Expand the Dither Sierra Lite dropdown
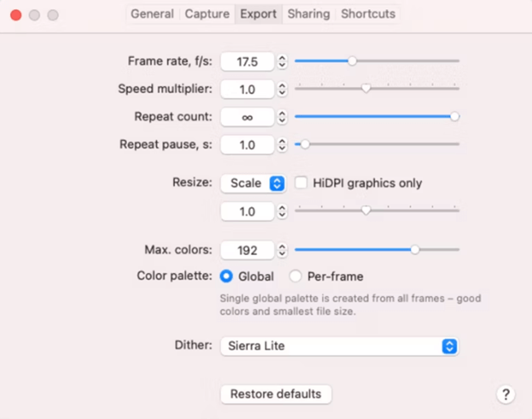This screenshot has width=532, height=419. [339, 346]
